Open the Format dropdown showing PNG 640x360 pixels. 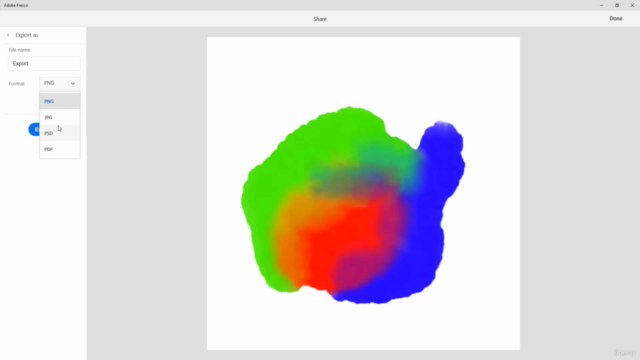[x=60, y=83]
